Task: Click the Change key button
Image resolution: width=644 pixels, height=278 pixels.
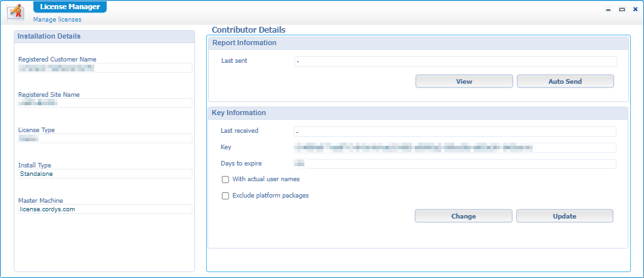Action: coord(463,216)
